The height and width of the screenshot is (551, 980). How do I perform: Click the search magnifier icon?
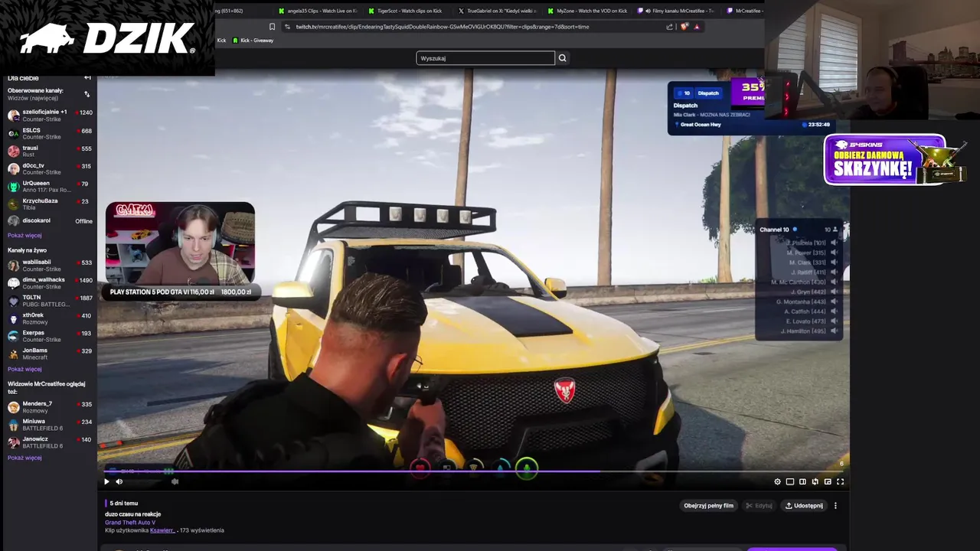coord(562,58)
